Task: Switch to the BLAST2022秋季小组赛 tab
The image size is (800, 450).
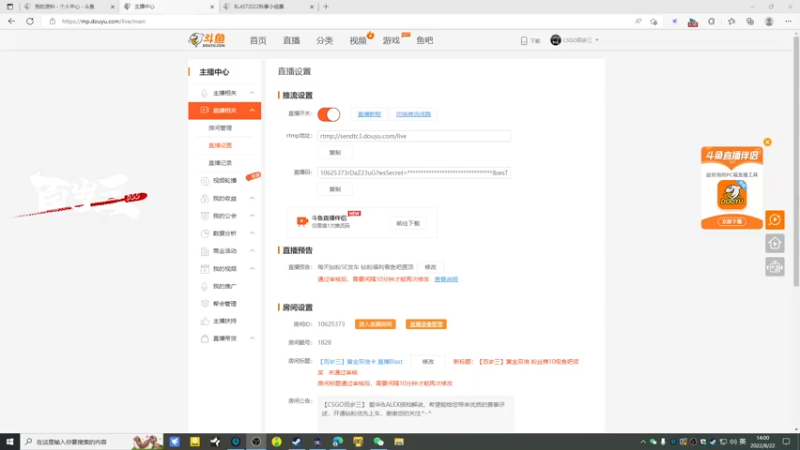Action: [x=269, y=7]
